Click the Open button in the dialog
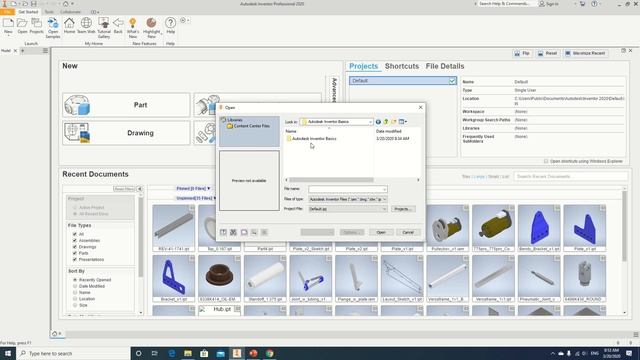The height and width of the screenshot is (360, 640). [381, 232]
